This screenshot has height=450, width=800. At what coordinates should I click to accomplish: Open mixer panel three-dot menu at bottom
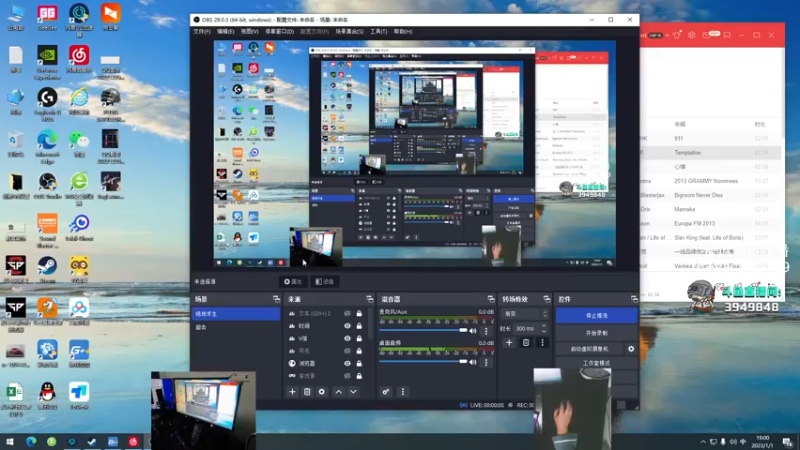[403, 392]
